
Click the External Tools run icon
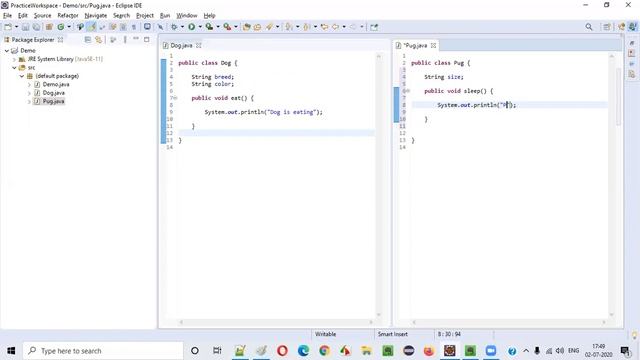tap(227, 27)
